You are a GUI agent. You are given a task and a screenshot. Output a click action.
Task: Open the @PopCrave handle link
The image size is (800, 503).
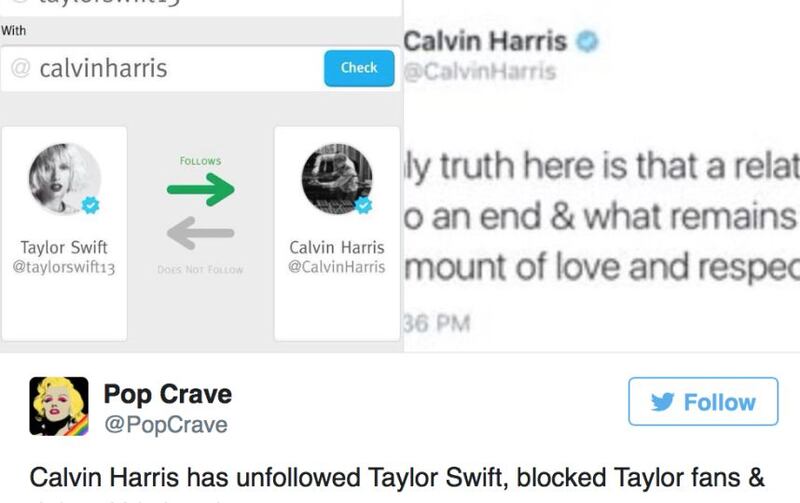[166, 424]
